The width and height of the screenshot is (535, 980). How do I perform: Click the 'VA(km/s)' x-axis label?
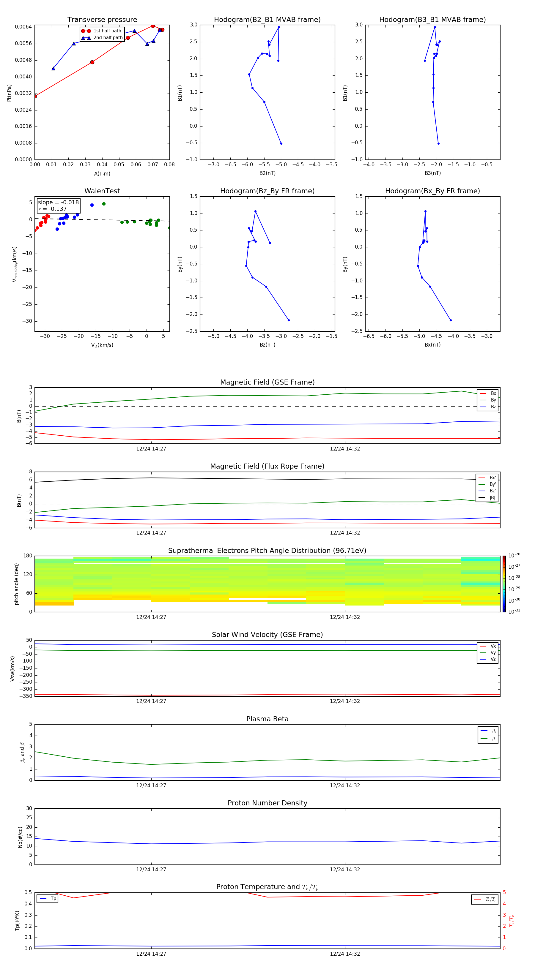coord(102,345)
